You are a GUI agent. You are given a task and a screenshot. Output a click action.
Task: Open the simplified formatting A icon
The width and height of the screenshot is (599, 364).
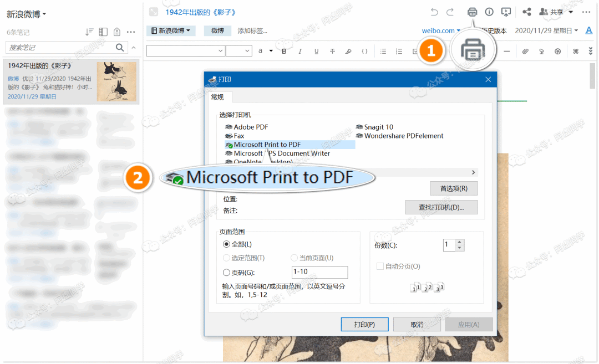click(589, 30)
